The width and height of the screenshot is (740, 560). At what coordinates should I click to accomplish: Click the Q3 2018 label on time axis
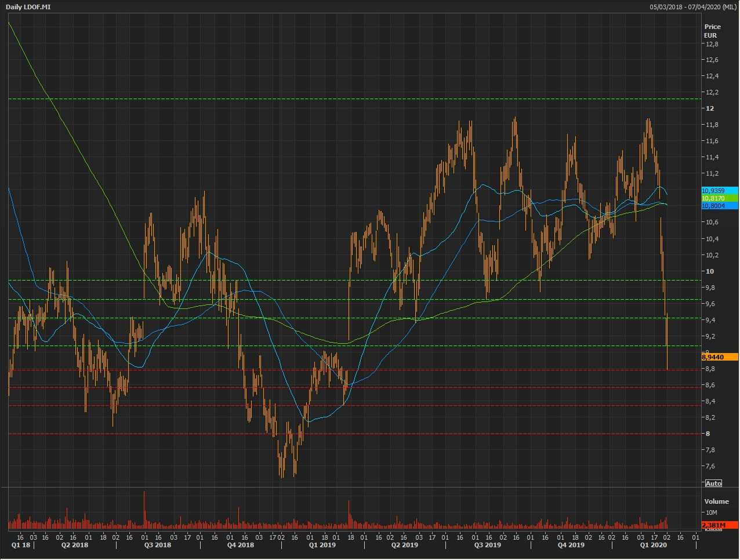pos(158,546)
